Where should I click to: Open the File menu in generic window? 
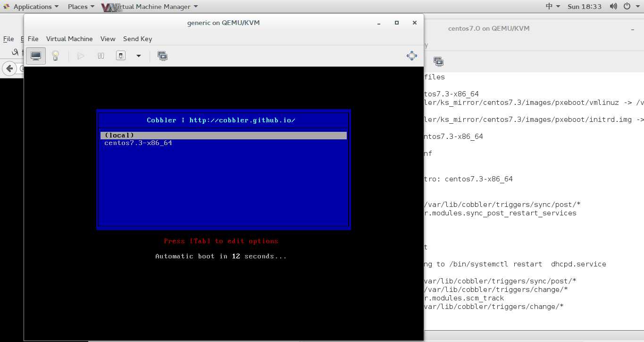(x=33, y=39)
